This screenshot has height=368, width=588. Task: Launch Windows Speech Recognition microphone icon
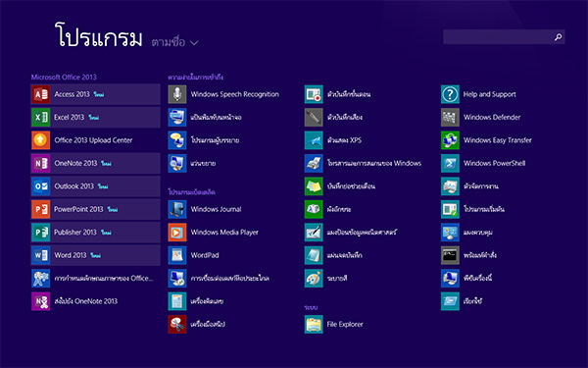coord(177,94)
